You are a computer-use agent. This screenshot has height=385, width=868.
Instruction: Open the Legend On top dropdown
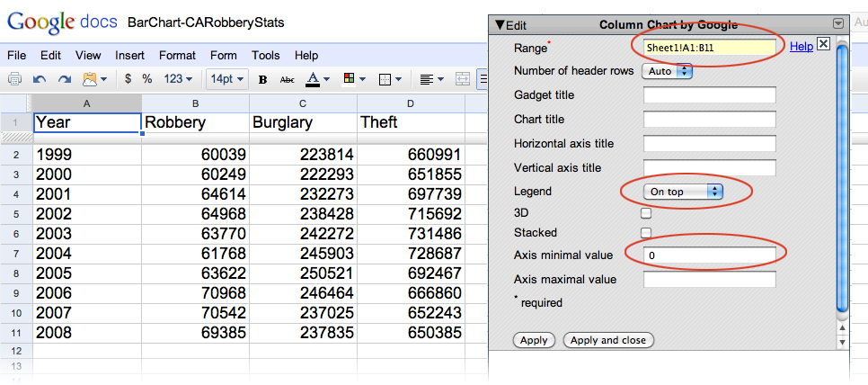click(x=684, y=192)
